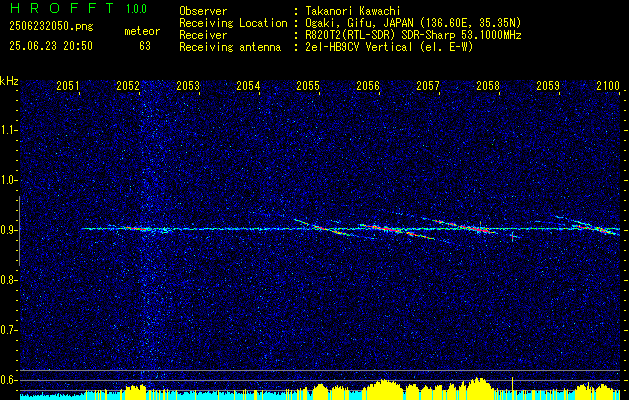Click the 2051 time axis marker
629x400 pixels.
click(68, 85)
